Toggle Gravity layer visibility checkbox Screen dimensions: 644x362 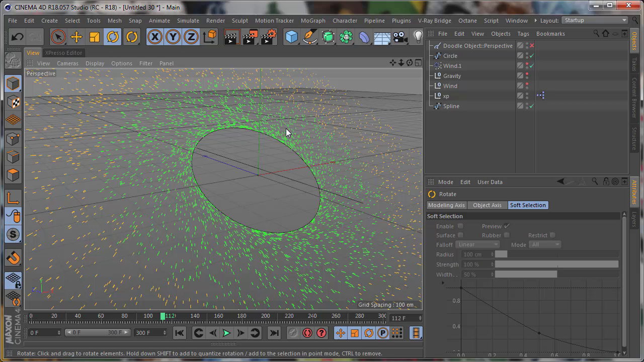click(520, 76)
